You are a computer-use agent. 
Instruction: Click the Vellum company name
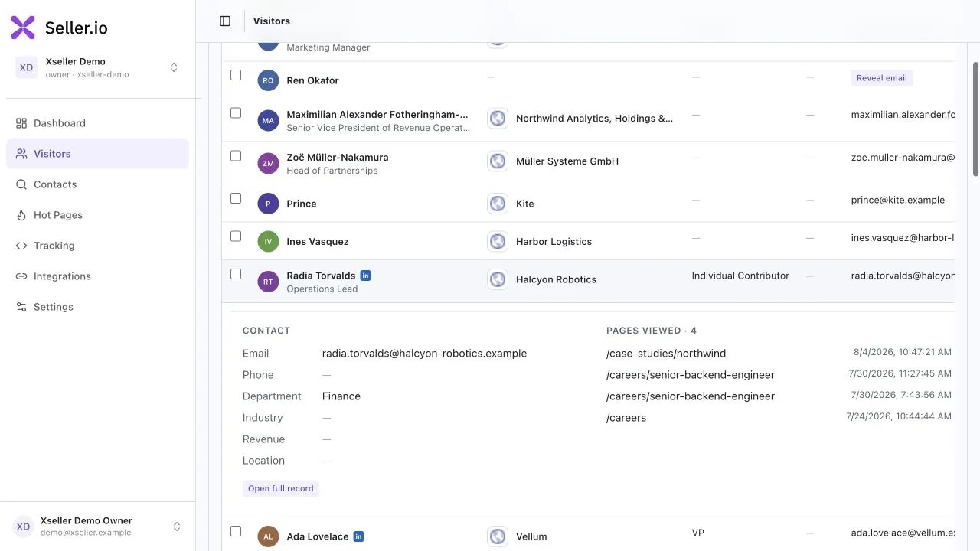(531, 536)
